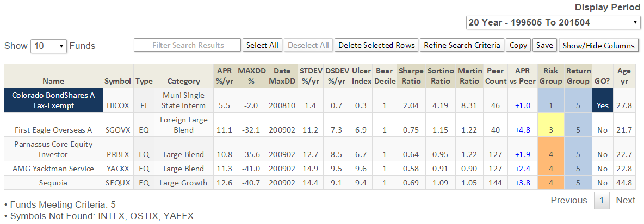Click Delete Selected Rows button
This screenshot has width=644, height=224.
click(x=376, y=45)
